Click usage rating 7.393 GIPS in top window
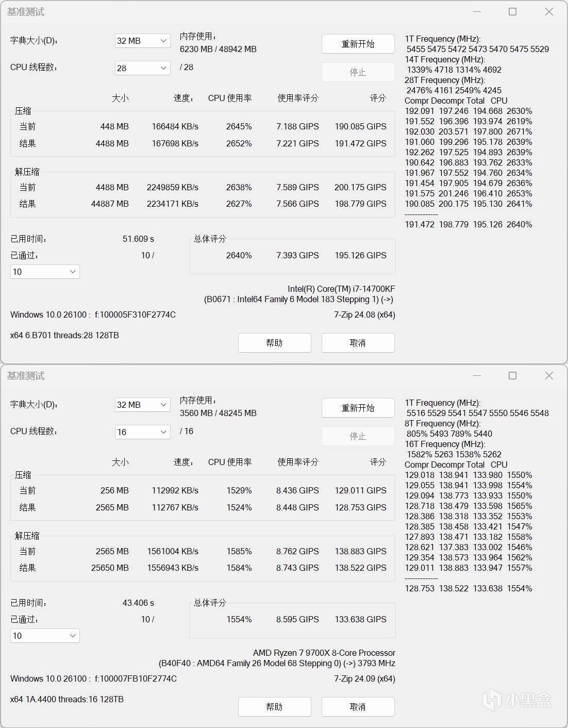The width and height of the screenshot is (568, 728). pyautogui.click(x=297, y=255)
